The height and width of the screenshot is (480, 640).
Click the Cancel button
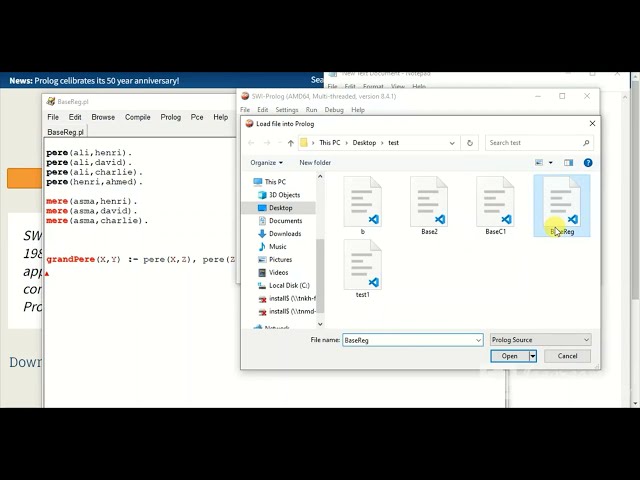point(567,356)
